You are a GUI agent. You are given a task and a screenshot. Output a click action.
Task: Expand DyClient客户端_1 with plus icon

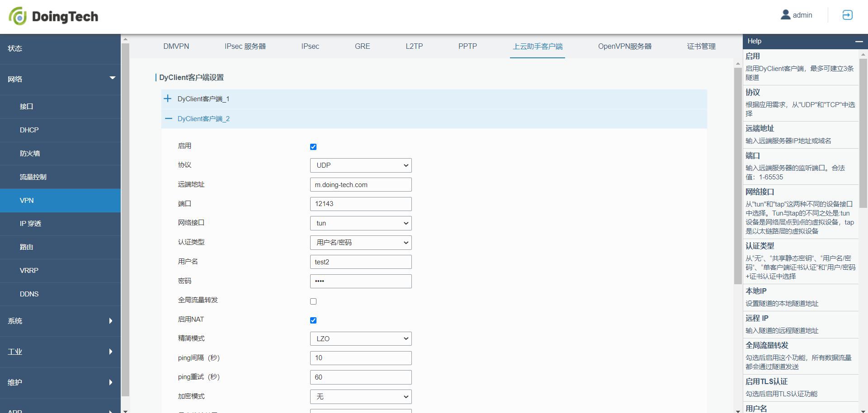pos(168,99)
